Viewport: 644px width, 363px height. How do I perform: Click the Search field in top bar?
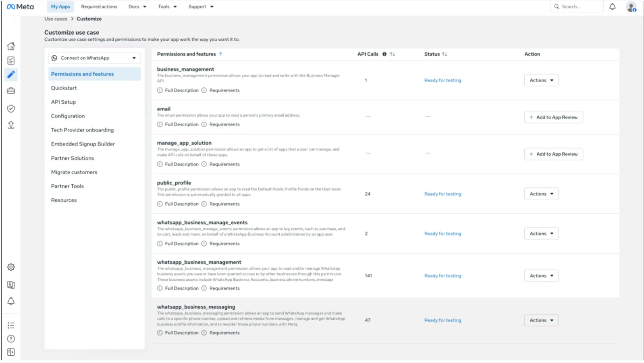tap(577, 6)
